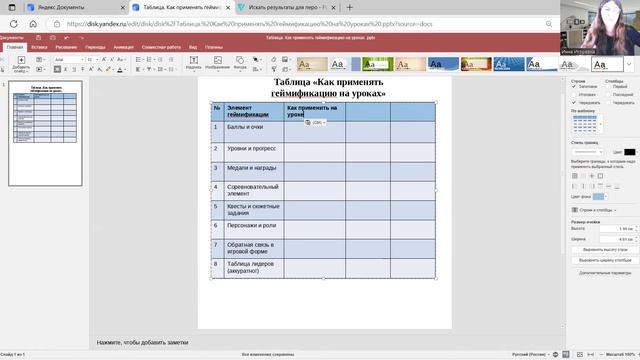
Task: Switch to the Главная ribbon tab
Action: [x=15, y=47]
